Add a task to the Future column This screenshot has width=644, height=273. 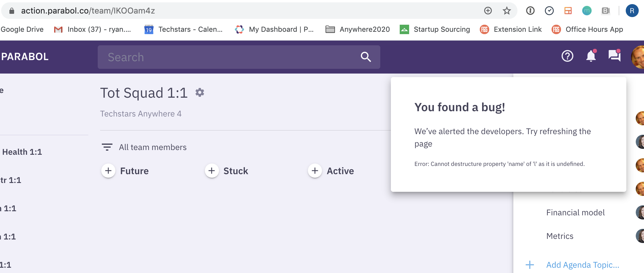(x=108, y=171)
